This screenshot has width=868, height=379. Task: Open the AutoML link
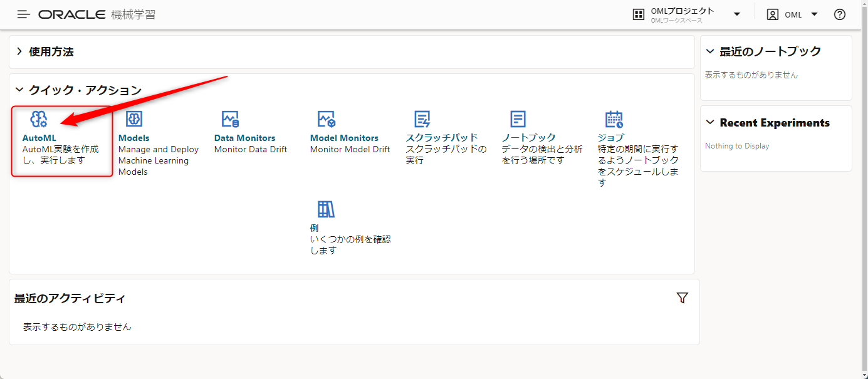(39, 138)
